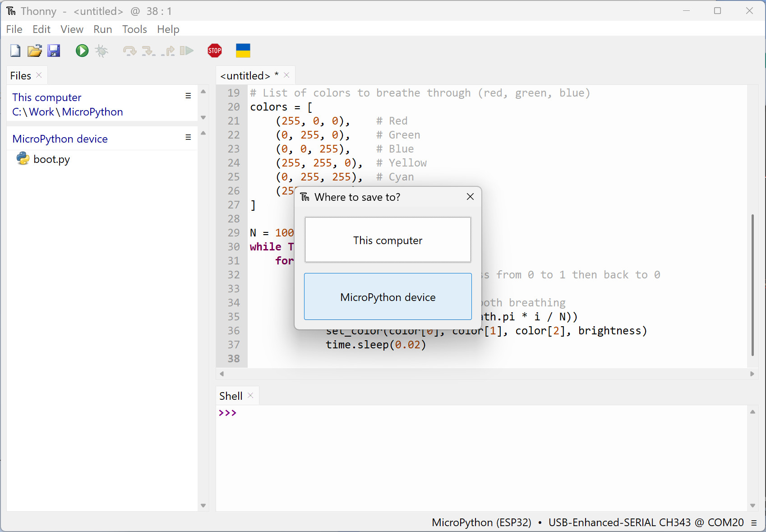Open the File menu
The width and height of the screenshot is (766, 532).
(14, 29)
